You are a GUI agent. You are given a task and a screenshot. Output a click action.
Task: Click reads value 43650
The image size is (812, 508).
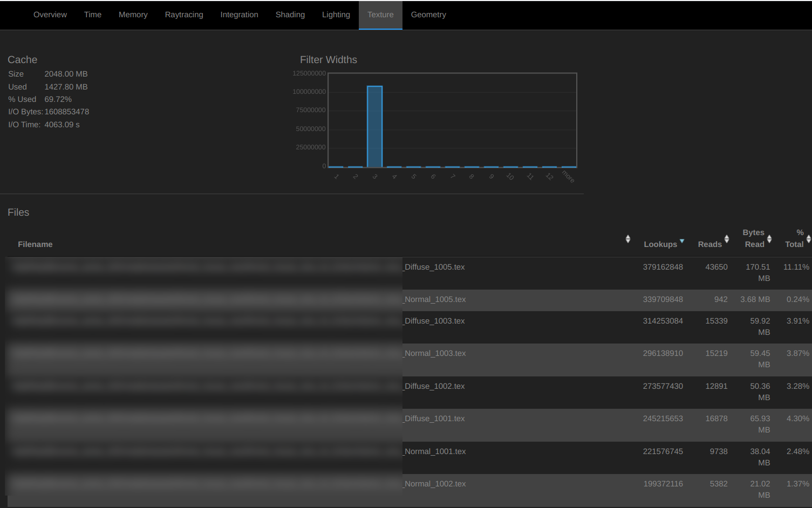pos(717,267)
